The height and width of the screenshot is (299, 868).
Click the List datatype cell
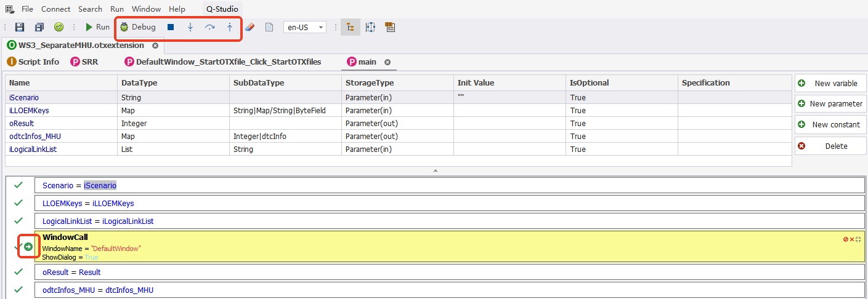click(x=173, y=149)
